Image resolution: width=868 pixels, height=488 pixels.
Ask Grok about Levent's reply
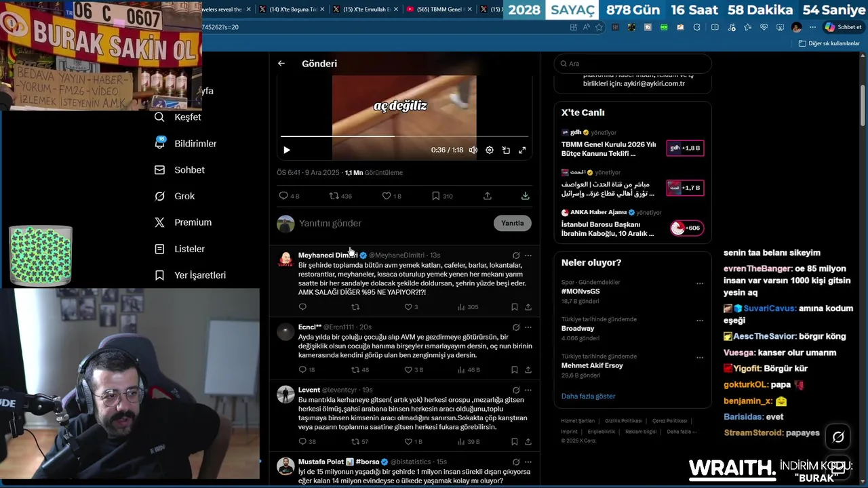pos(516,390)
